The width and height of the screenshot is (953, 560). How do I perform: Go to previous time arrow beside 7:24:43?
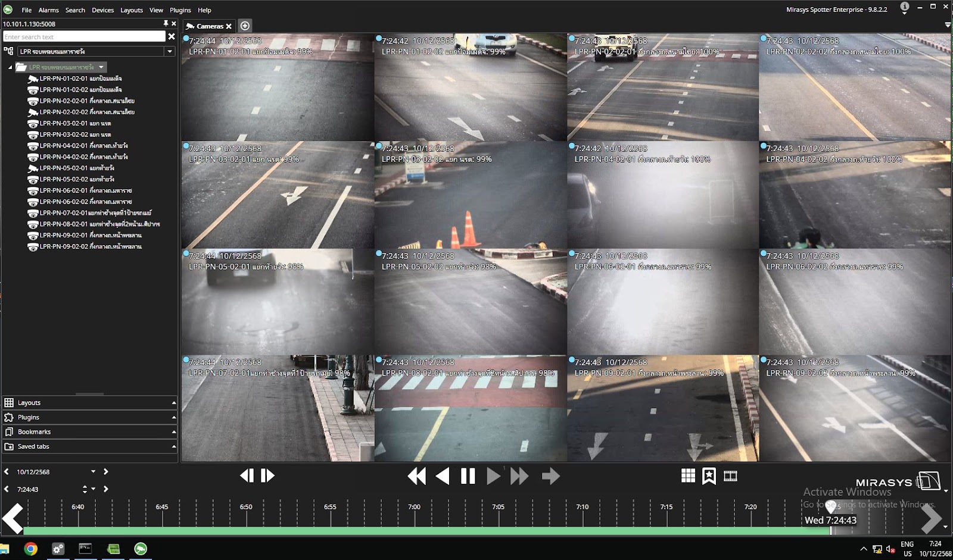tap(7, 489)
